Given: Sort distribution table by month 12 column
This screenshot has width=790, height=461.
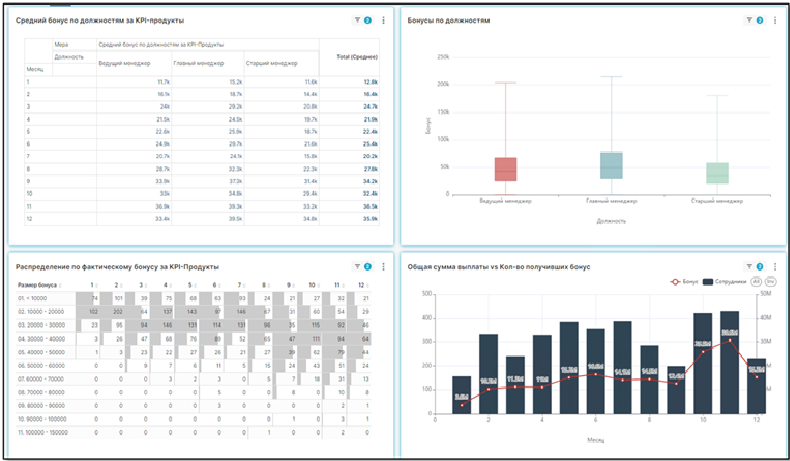Looking at the screenshot, I should (362, 285).
